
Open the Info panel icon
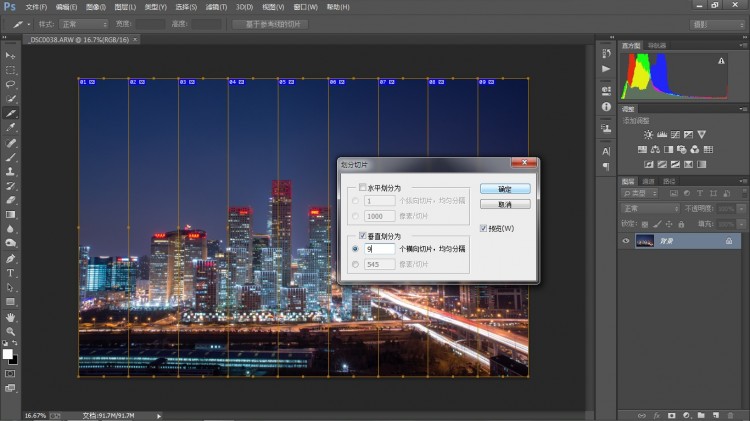606,105
